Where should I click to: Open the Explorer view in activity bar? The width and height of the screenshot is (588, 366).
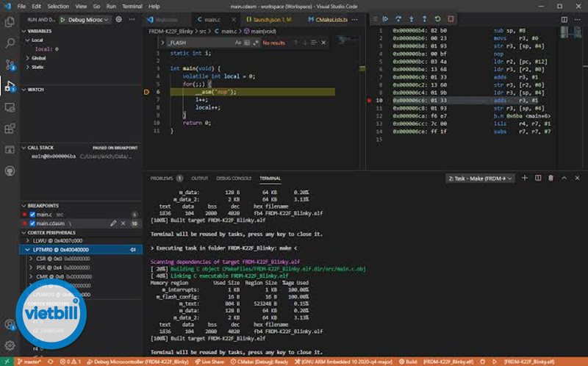click(x=10, y=22)
